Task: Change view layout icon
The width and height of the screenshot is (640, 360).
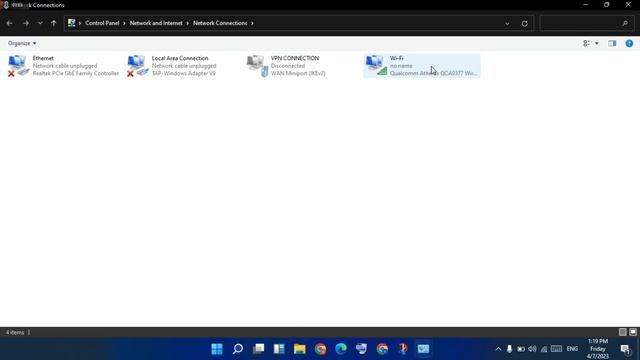Action: 587,43
